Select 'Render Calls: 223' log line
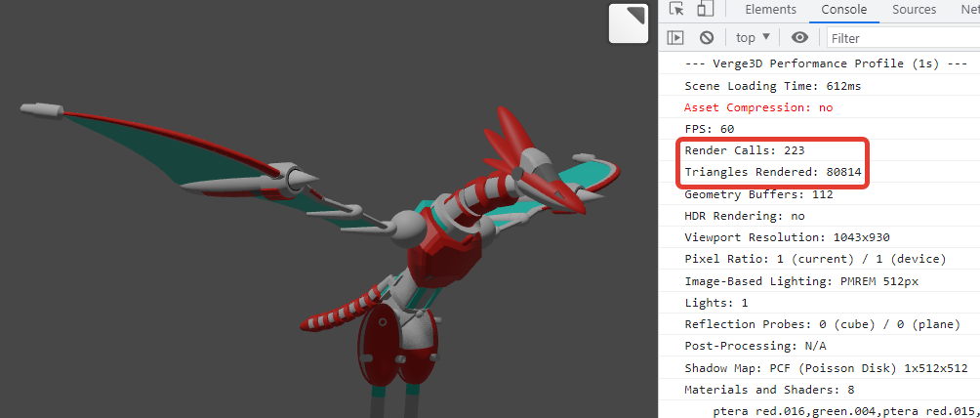The height and width of the screenshot is (418, 980). click(x=745, y=150)
